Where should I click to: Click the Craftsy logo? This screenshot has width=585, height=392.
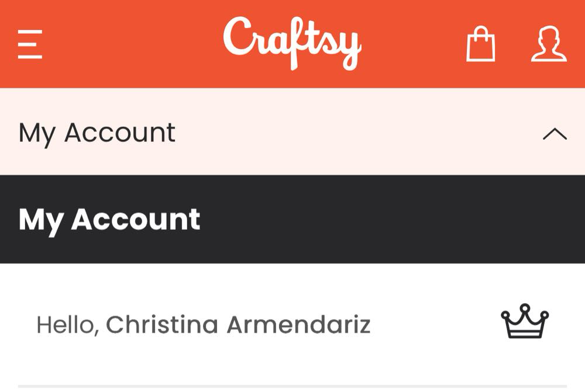[x=292, y=42]
